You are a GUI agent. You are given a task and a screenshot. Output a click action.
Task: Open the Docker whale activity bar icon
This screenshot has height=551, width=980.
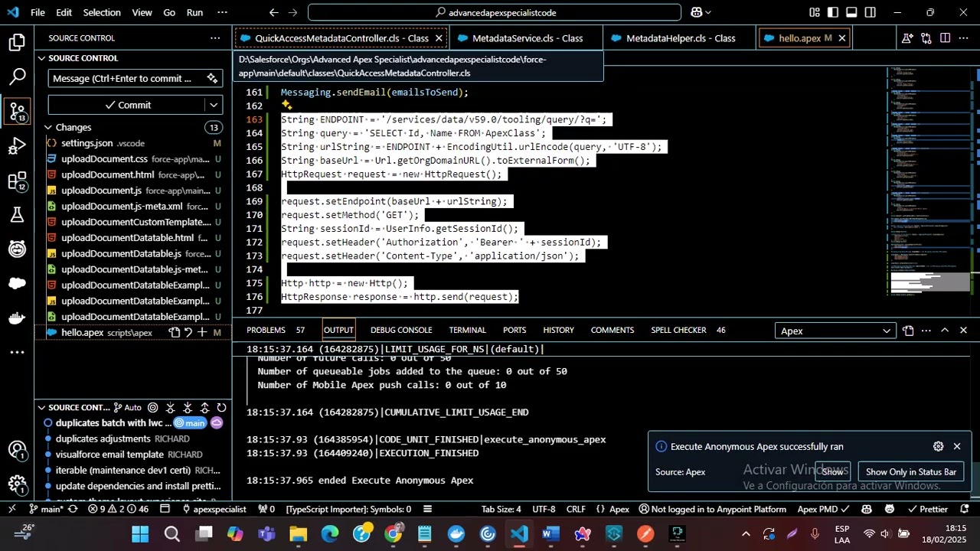17,318
